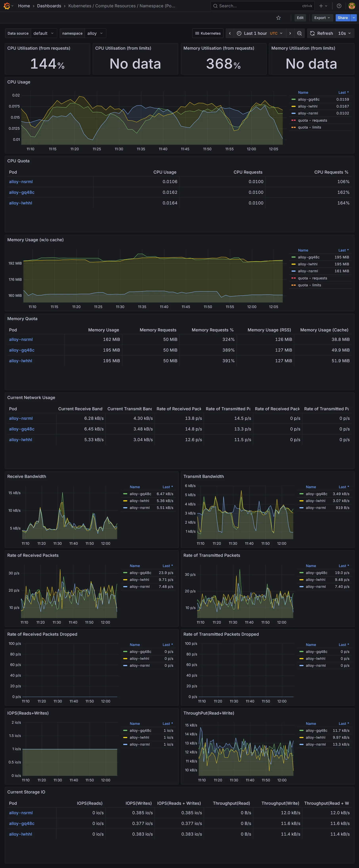Open the namespace alloy dropdown
This screenshot has height=868, width=359.
pyautogui.click(x=94, y=33)
